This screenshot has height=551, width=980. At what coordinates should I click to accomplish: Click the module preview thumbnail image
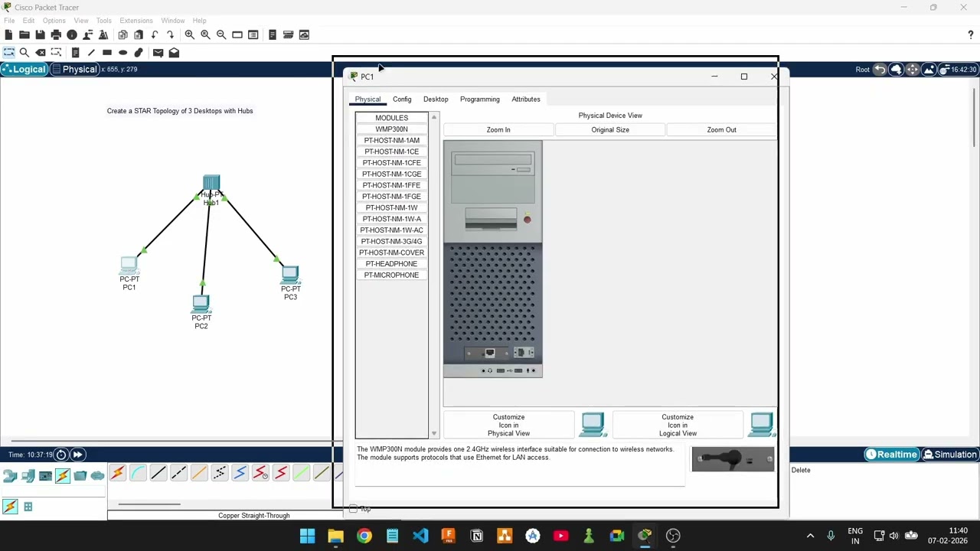733,460
